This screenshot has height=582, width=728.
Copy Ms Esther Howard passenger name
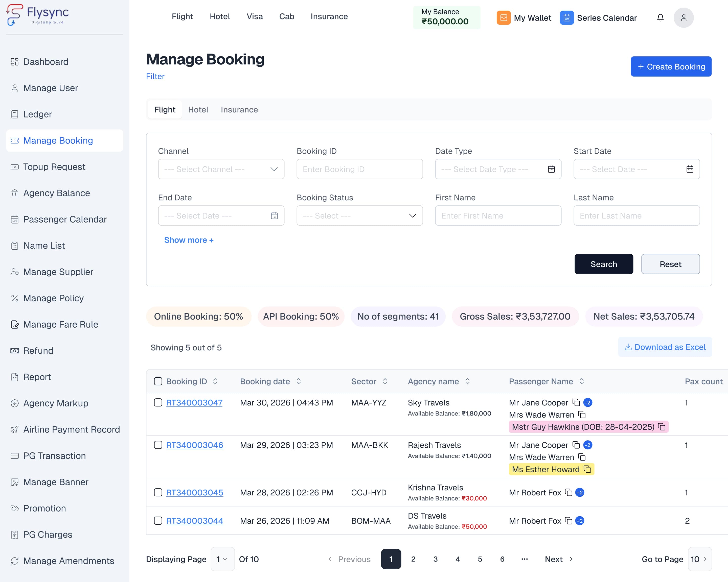point(587,469)
